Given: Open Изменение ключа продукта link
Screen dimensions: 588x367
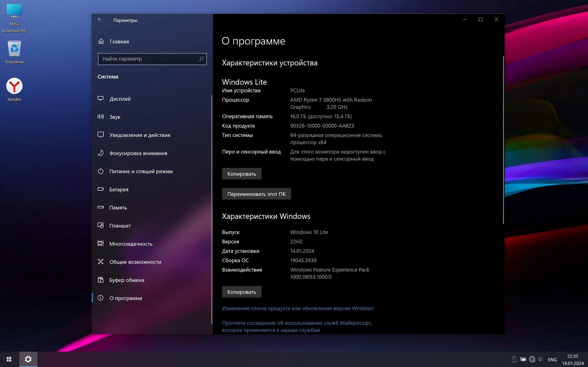Looking at the screenshot, I should click(x=297, y=308).
